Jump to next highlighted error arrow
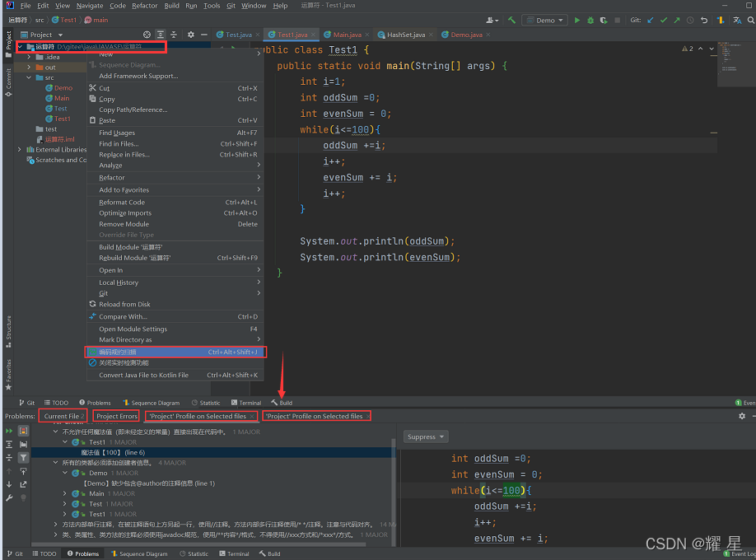756x560 pixels. click(x=712, y=49)
